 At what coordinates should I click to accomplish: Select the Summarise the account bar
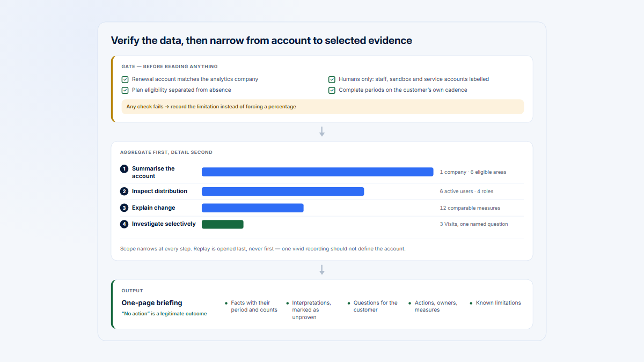pyautogui.click(x=318, y=172)
